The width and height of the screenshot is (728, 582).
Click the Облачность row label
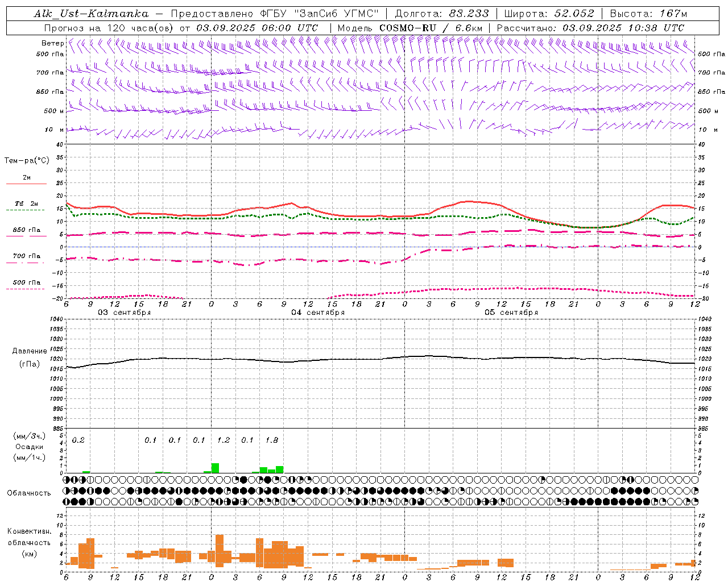29,493
